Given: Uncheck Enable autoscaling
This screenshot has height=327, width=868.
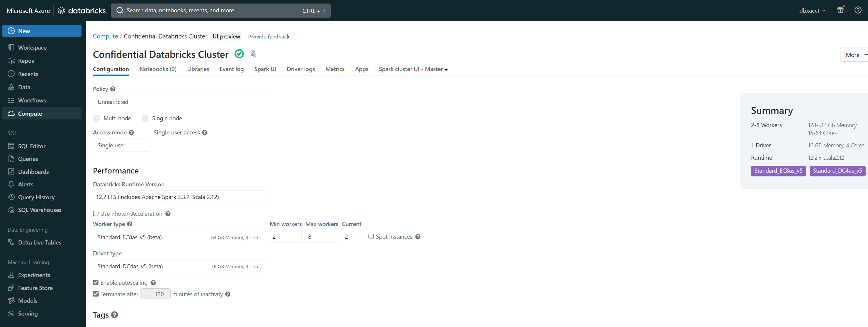Looking at the screenshot, I should pos(96,282).
